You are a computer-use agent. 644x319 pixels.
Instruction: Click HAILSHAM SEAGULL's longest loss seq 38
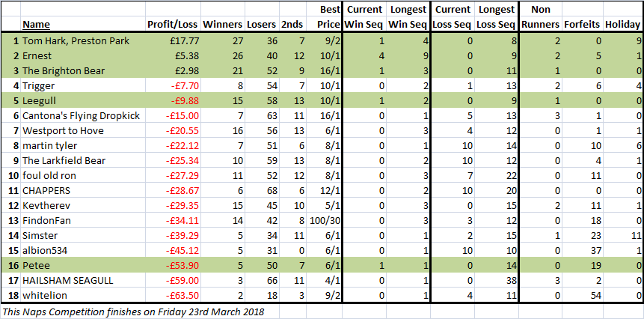coord(497,281)
